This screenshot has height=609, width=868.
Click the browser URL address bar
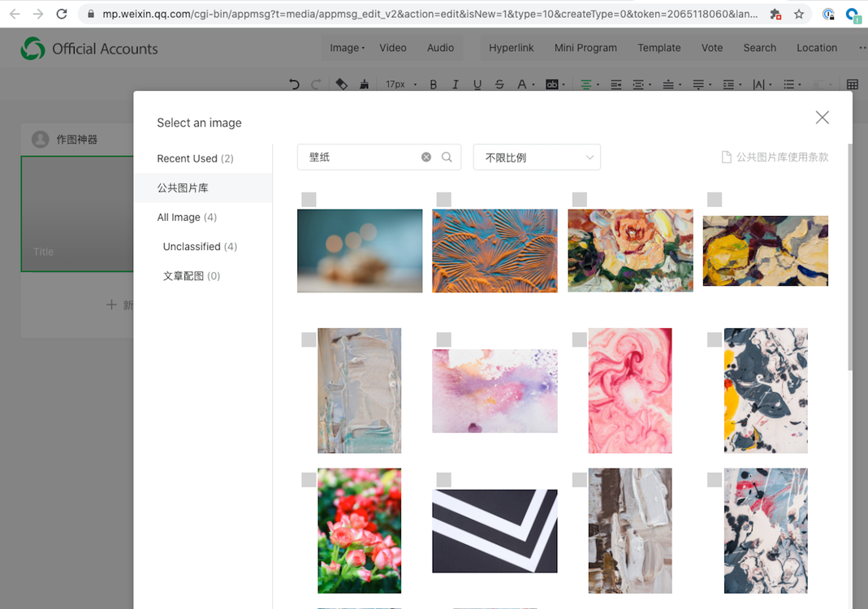point(430,14)
